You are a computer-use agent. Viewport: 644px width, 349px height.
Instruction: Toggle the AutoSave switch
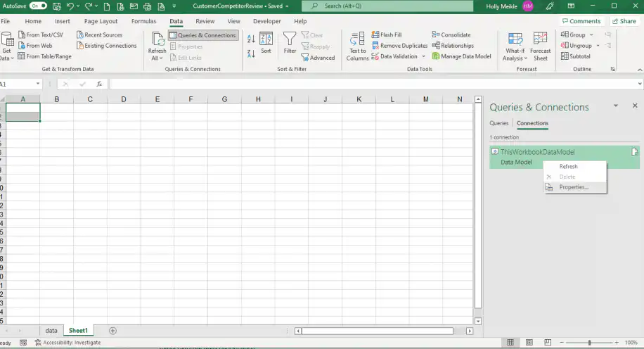coord(38,6)
